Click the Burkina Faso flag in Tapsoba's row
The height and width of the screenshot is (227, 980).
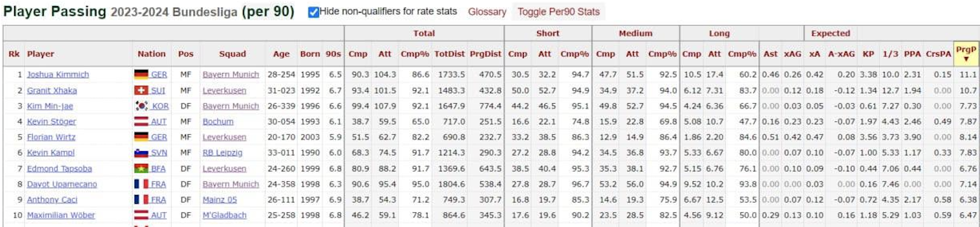(141, 169)
